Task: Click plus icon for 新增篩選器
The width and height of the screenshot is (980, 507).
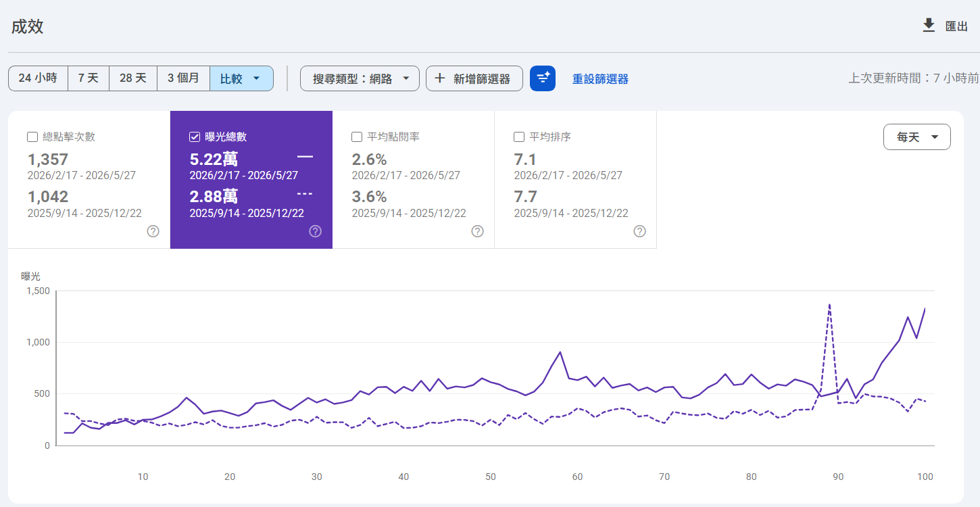Action: point(440,78)
